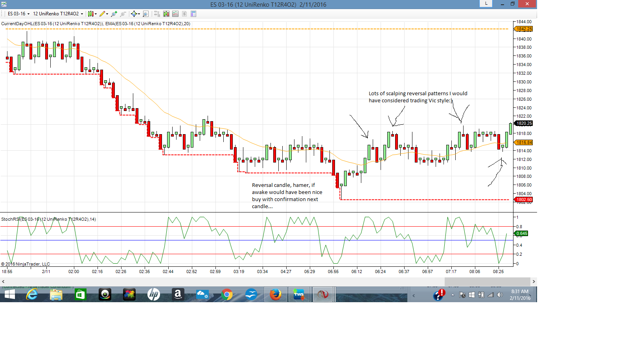Screen dimensions: 644x362
Task: Open Internet Explorer from the taskbar
Action: [32, 295]
